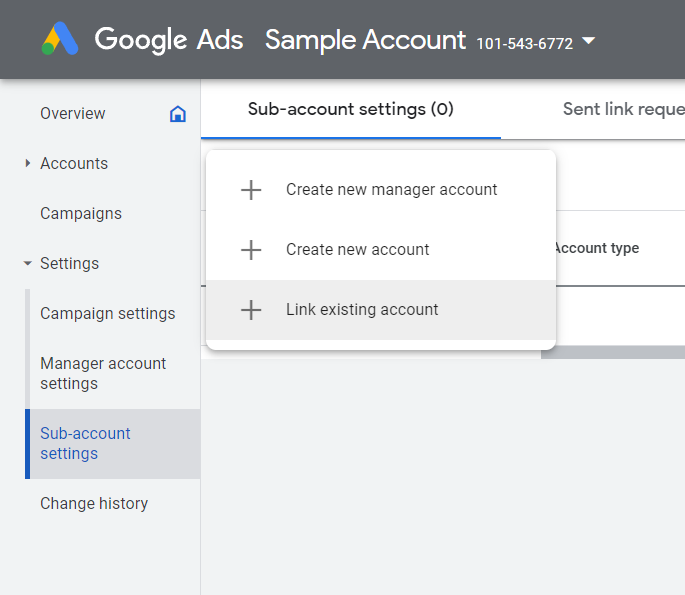Click Account type column header

click(x=597, y=248)
